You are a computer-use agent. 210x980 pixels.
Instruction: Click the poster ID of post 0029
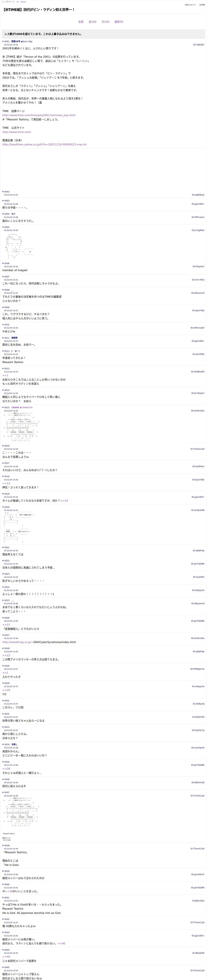coord(197,669)
